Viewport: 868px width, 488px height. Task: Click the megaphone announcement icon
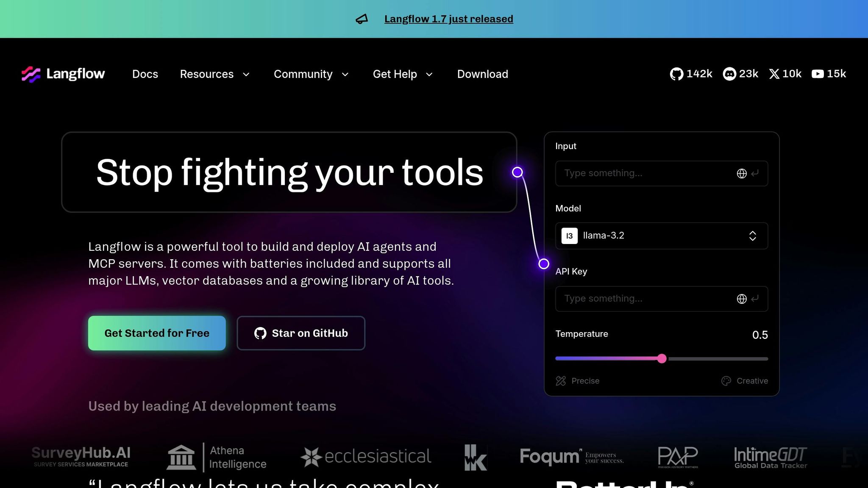362,19
